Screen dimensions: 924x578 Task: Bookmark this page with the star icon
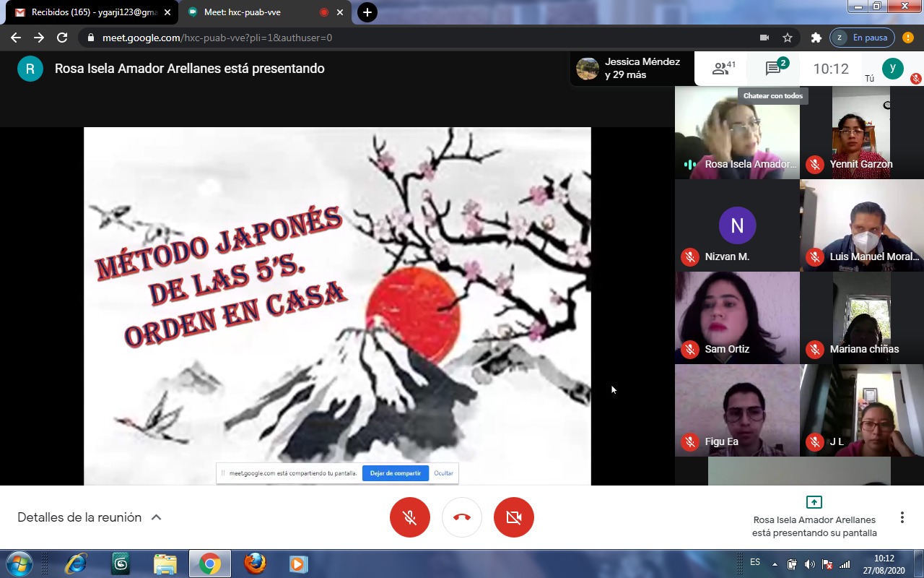(788, 38)
